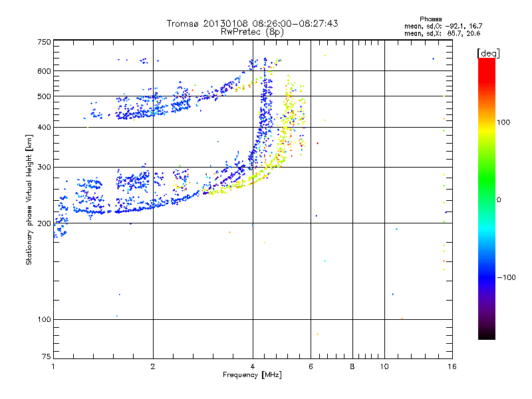Click the '6' frequency tick label
Viewport: 532px width, 399px height.
[311, 366]
